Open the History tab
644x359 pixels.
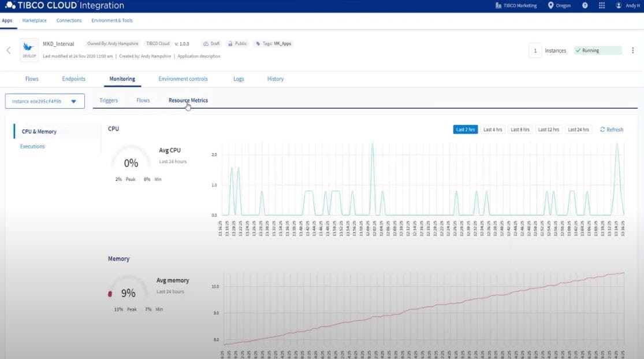point(275,79)
